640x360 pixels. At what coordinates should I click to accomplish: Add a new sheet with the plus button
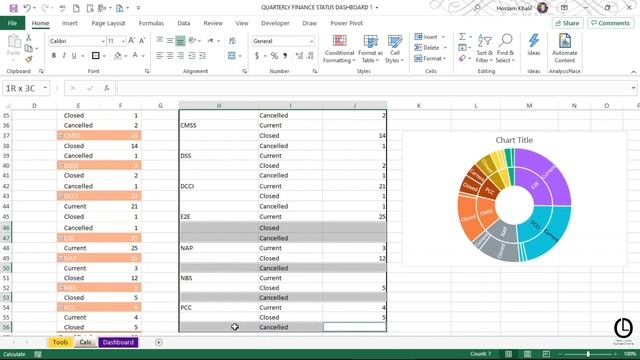(x=159, y=342)
